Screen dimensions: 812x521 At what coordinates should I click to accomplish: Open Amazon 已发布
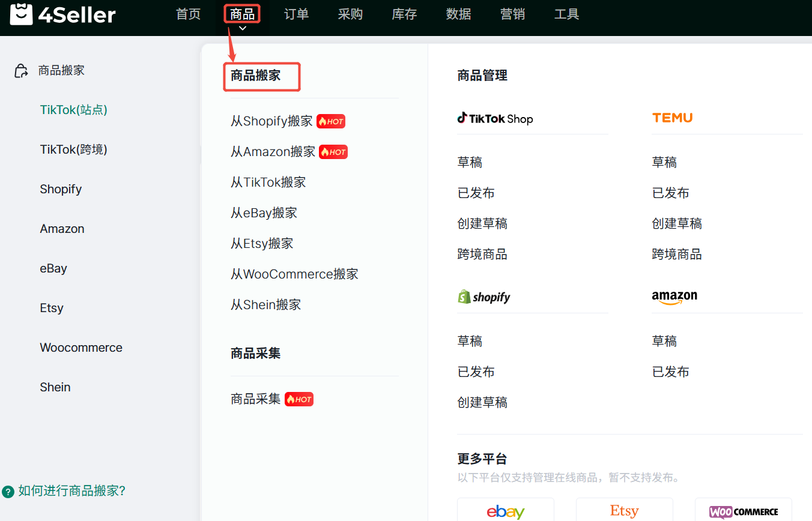pos(671,372)
